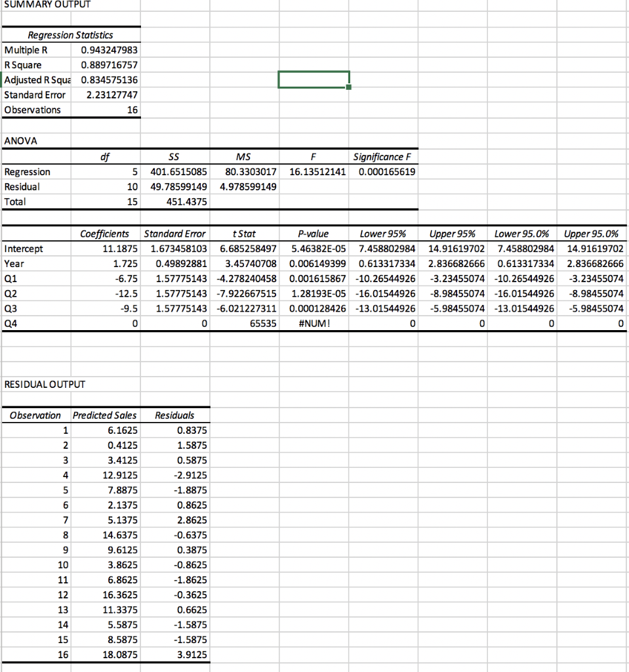Click the Predicted Sales column header

point(104,415)
